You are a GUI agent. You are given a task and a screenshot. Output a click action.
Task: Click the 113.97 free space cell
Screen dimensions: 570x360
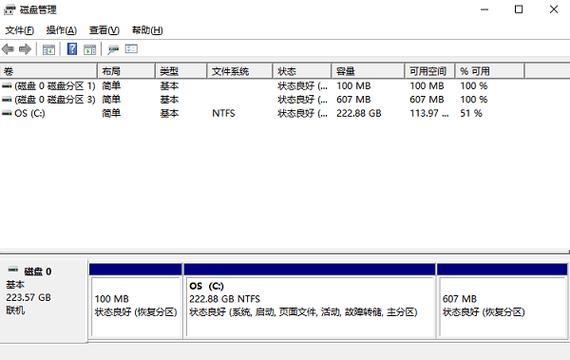tap(429, 113)
